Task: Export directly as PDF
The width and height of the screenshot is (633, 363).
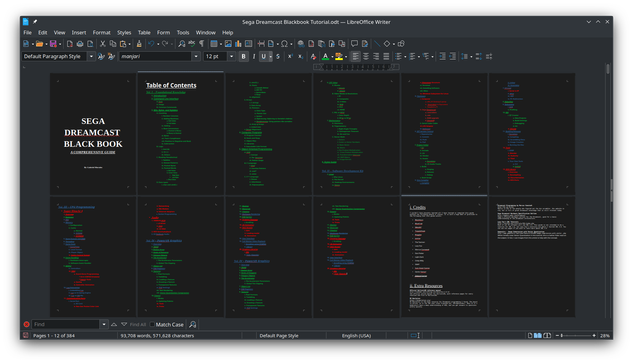Action: [70, 44]
